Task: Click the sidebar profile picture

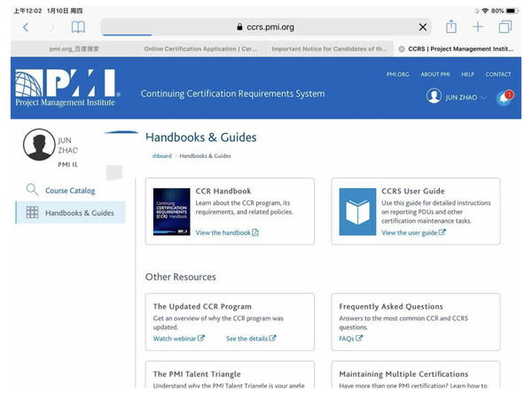Action: click(x=39, y=145)
